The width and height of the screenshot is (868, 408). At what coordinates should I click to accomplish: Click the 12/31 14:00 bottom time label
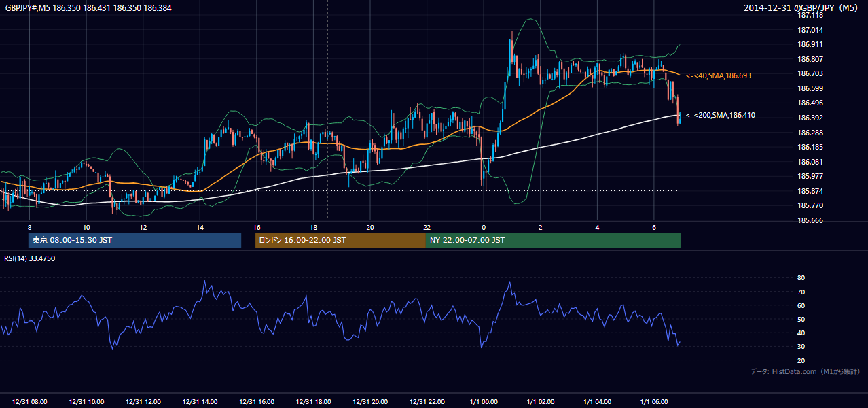[x=200, y=402]
